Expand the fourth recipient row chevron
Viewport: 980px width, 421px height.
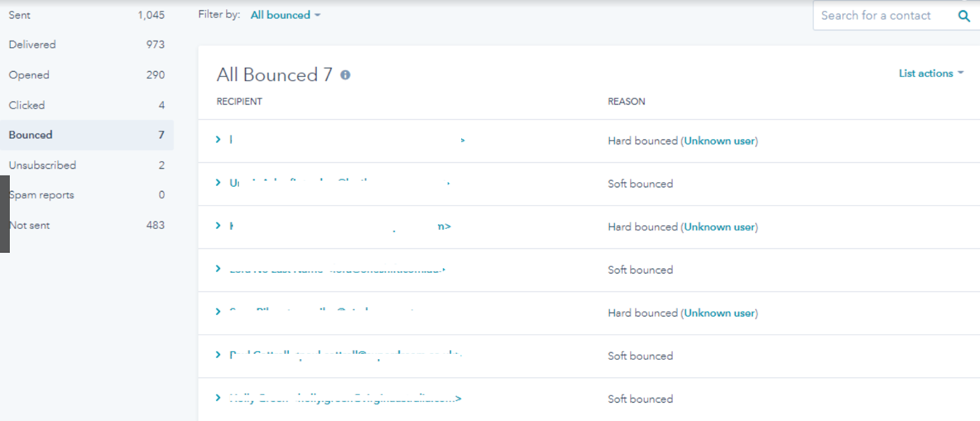point(218,269)
